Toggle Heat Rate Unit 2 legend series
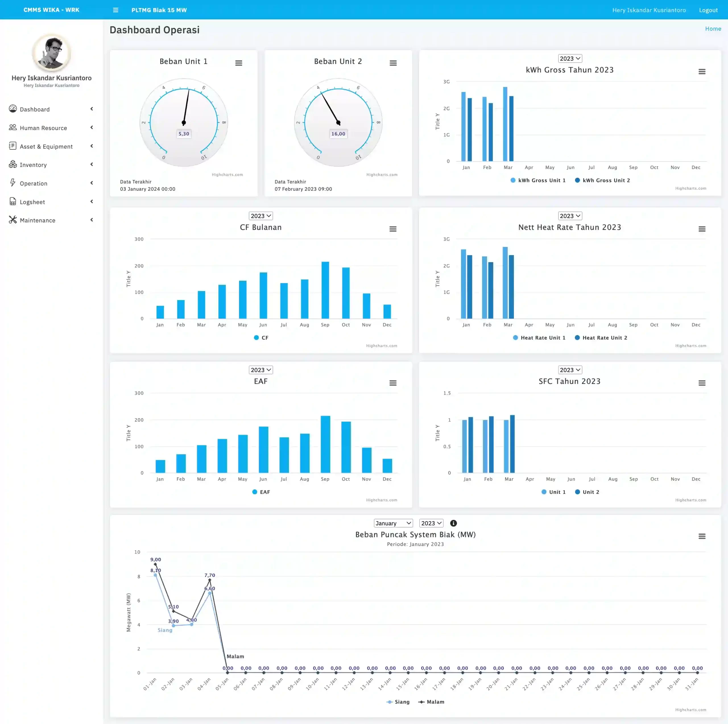This screenshot has width=728, height=724. (601, 338)
